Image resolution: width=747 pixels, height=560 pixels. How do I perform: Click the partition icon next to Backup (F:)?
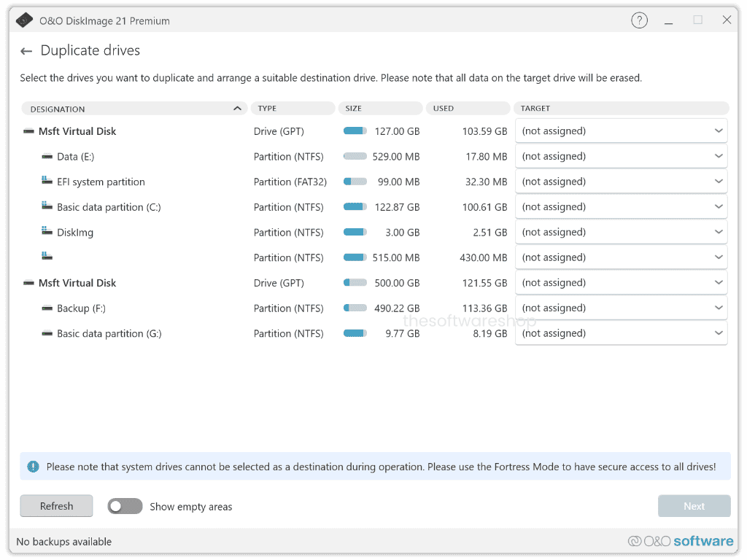coord(47,308)
